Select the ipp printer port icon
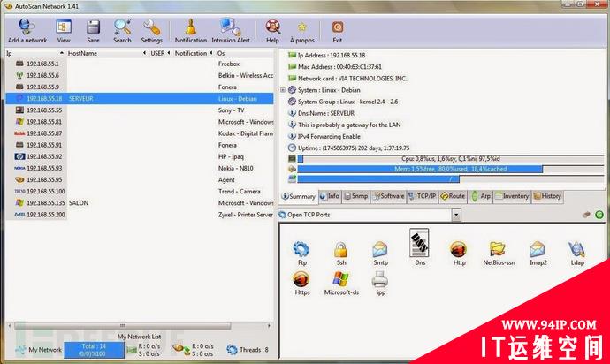This screenshot has height=364, width=610. (380, 283)
